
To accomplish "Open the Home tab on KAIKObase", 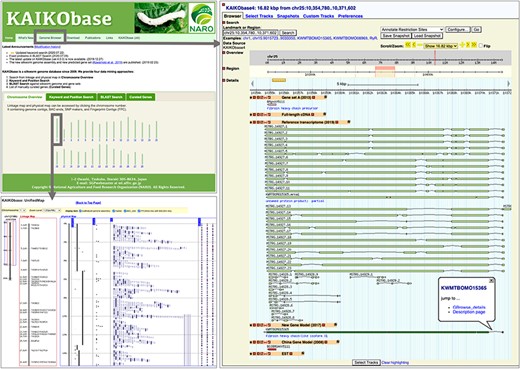I will (x=9, y=38).
